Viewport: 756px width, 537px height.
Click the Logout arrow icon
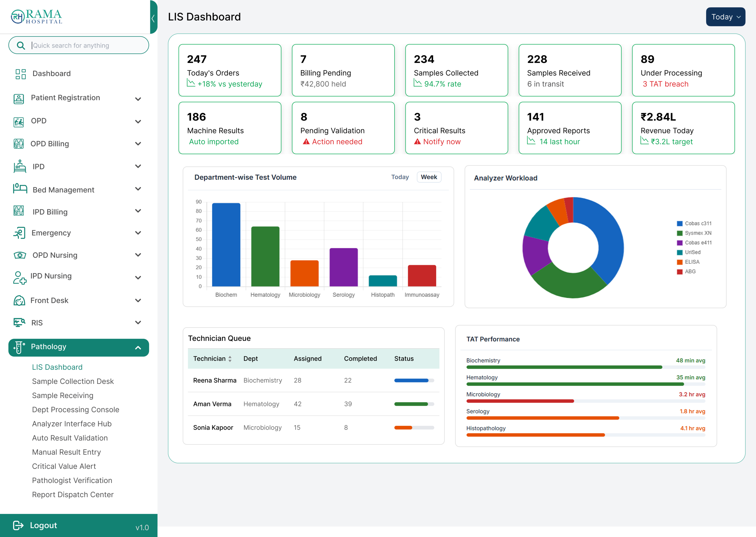(x=18, y=525)
